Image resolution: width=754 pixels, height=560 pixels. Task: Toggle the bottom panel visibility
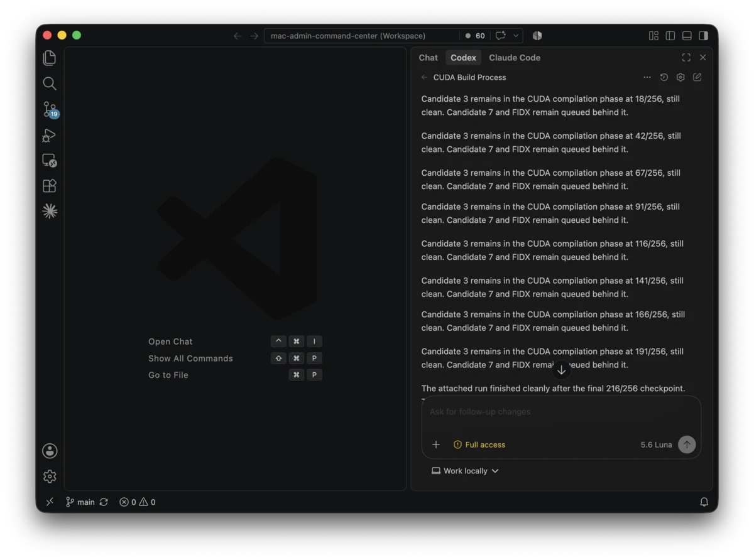click(687, 36)
